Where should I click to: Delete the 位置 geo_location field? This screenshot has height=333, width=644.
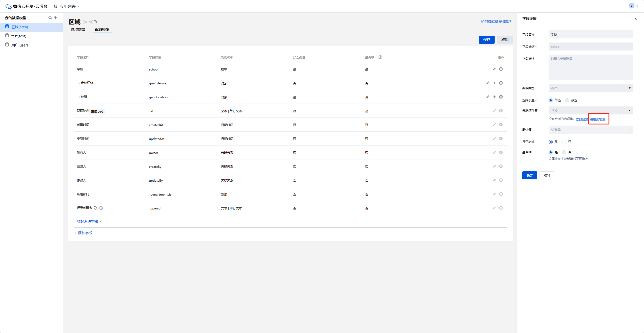501,97
